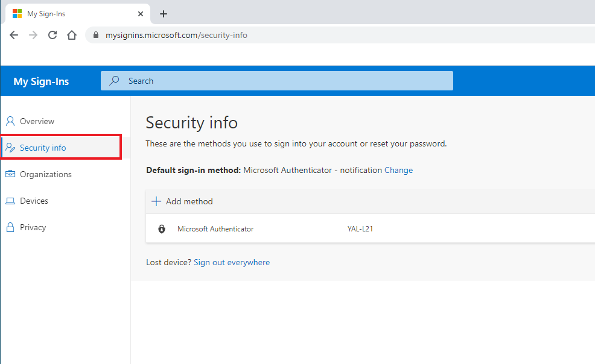Click the Overview person icon in sidebar
This screenshot has width=595, height=364.
tap(10, 121)
